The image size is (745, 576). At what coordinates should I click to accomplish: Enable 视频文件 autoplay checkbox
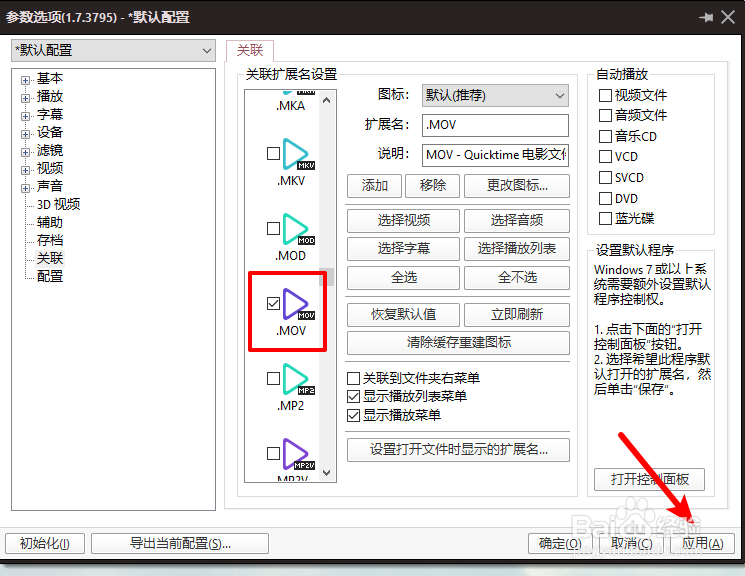click(x=605, y=96)
